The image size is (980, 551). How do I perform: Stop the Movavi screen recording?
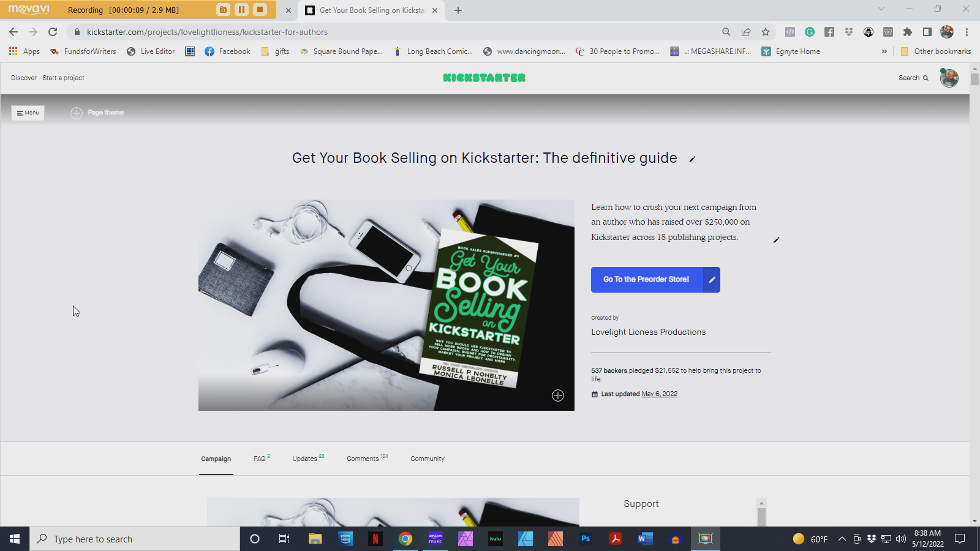259,9
